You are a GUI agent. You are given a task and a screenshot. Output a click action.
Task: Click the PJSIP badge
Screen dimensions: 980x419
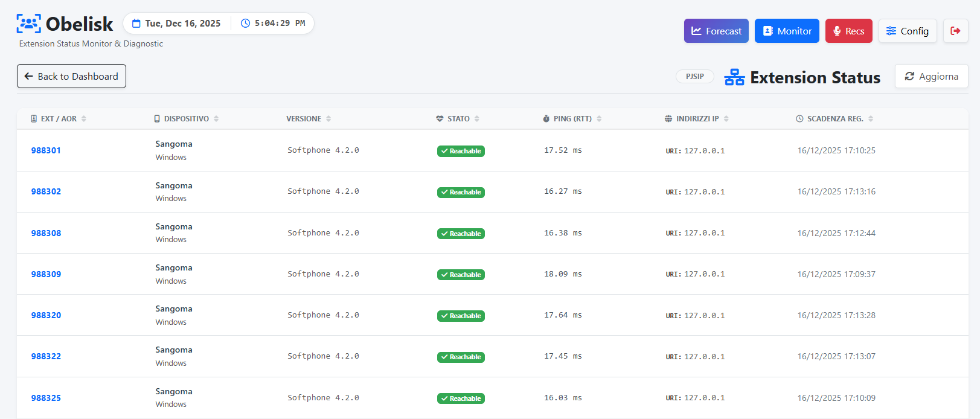click(x=694, y=77)
